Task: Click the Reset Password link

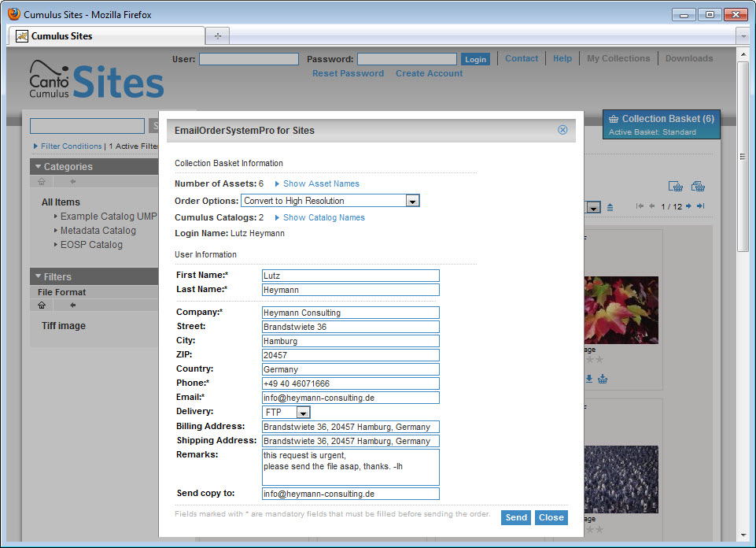Action: (x=348, y=73)
